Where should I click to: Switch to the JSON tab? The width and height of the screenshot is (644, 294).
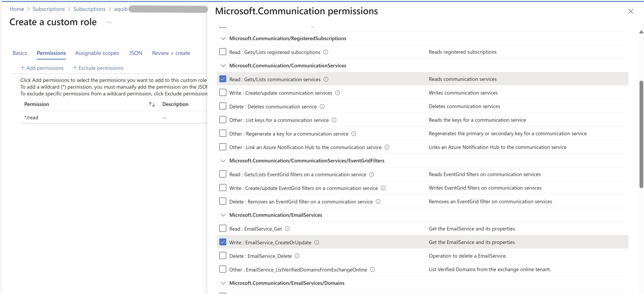pos(136,53)
